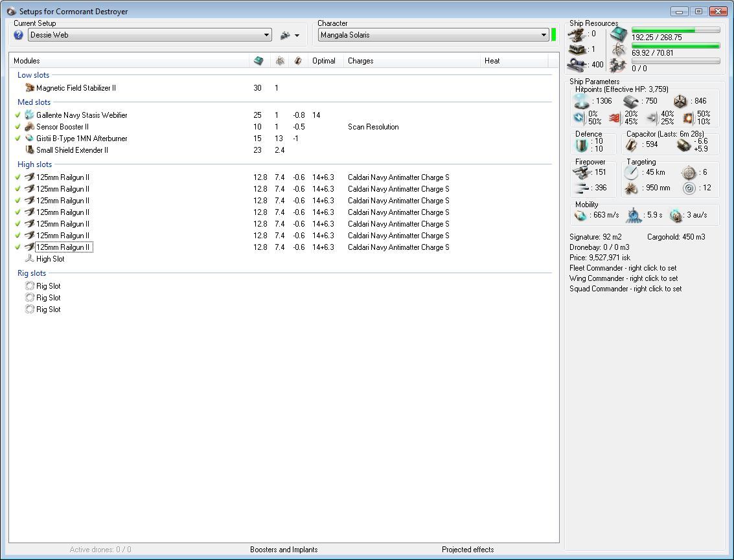Toggle Gistii B-Type 1MN Afterburner active state

[18, 139]
